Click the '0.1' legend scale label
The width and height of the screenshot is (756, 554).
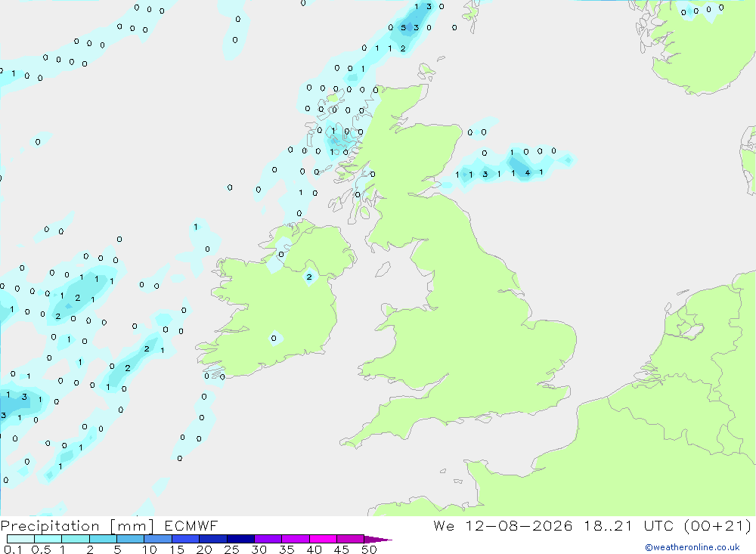click(13, 549)
